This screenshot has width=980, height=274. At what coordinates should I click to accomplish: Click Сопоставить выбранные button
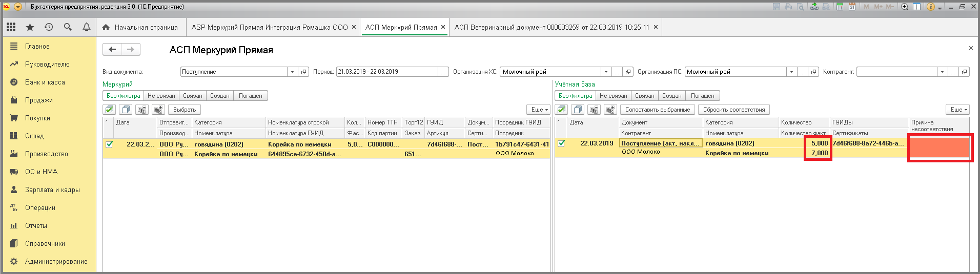pos(658,110)
